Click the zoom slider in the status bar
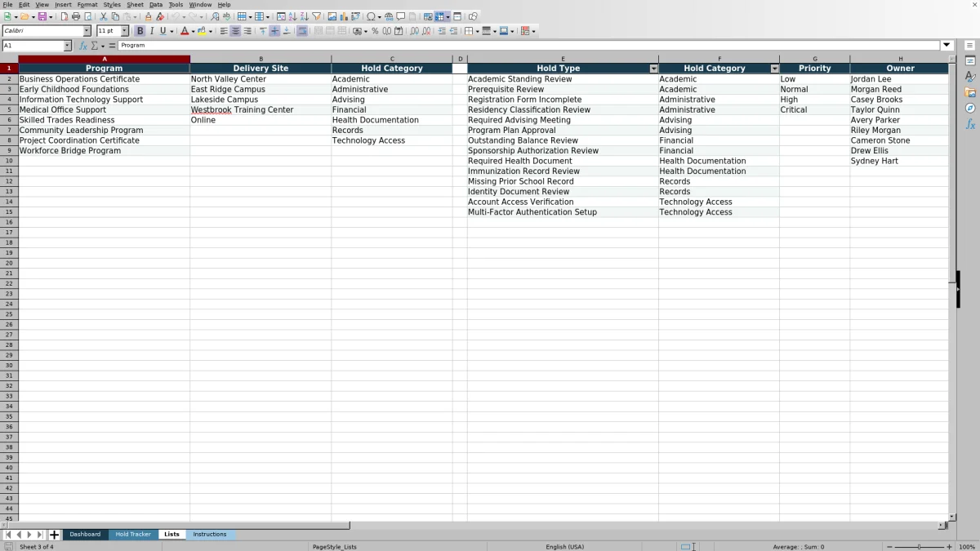 (x=919, y=546)
